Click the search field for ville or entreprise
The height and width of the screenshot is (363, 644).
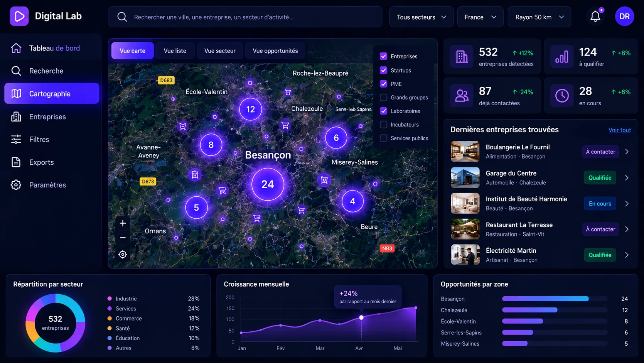tap(245, 17)
